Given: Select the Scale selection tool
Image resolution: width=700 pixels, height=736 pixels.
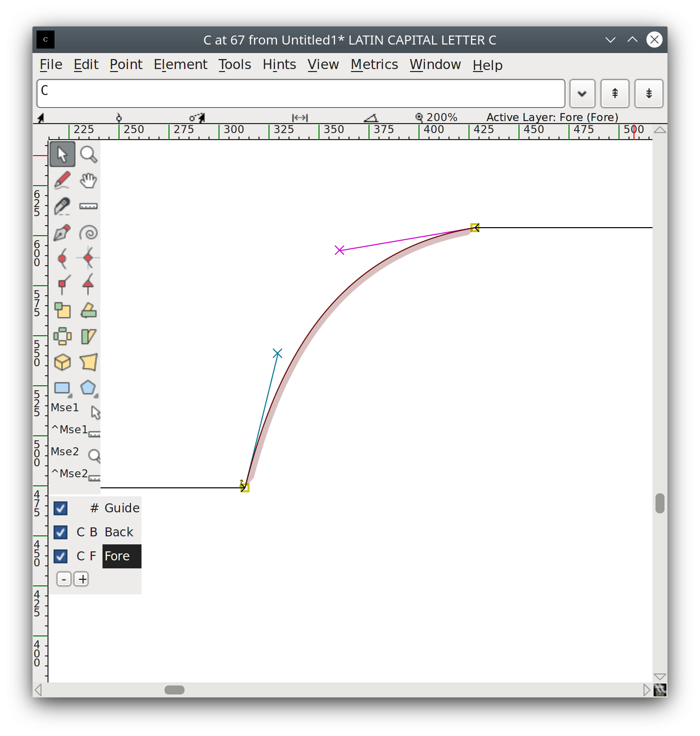Looking at the screenshot, I should (62, 310).
